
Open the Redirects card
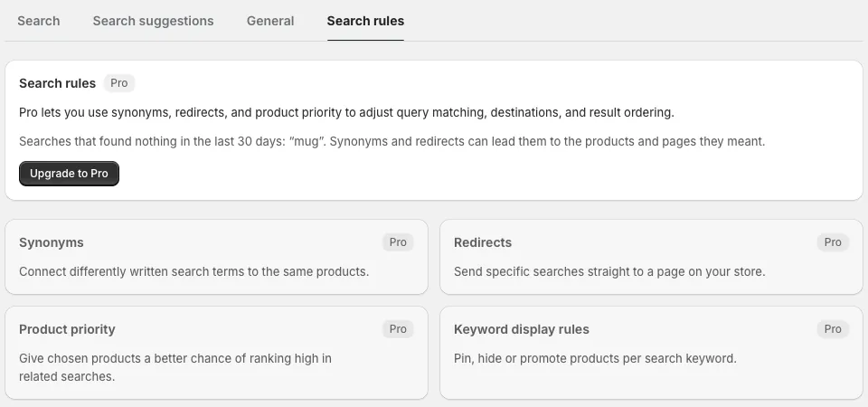click(x=651, y=257)
